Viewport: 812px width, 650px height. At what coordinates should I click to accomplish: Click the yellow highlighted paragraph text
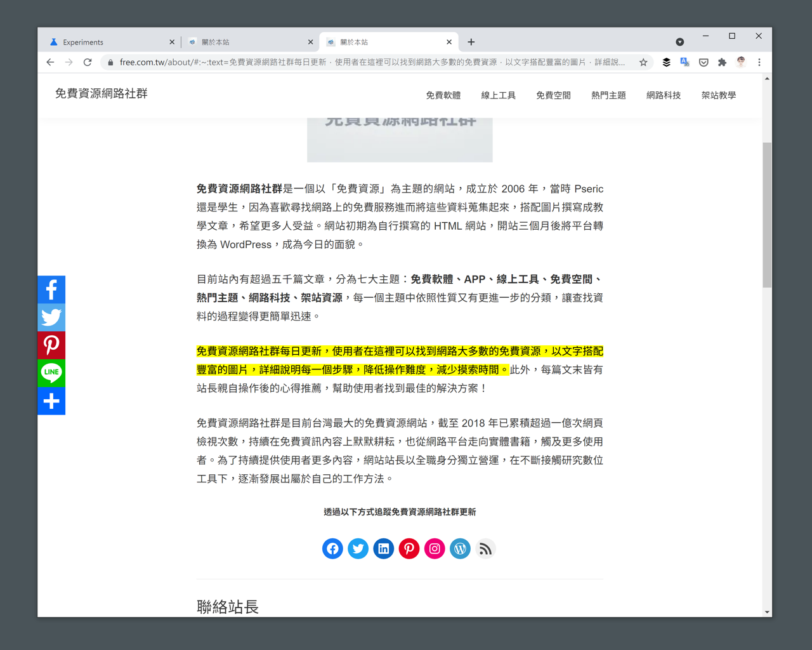pyautogui.click(x=400, y=360)
